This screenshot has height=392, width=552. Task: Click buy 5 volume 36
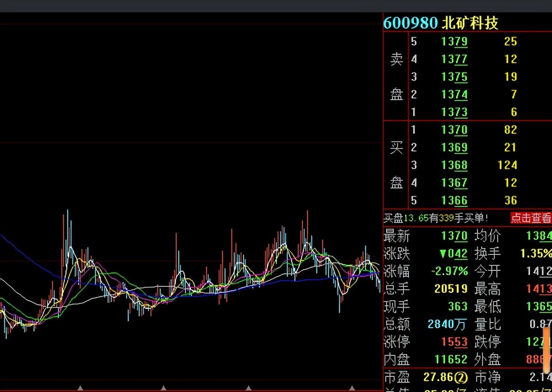[510, 200]
